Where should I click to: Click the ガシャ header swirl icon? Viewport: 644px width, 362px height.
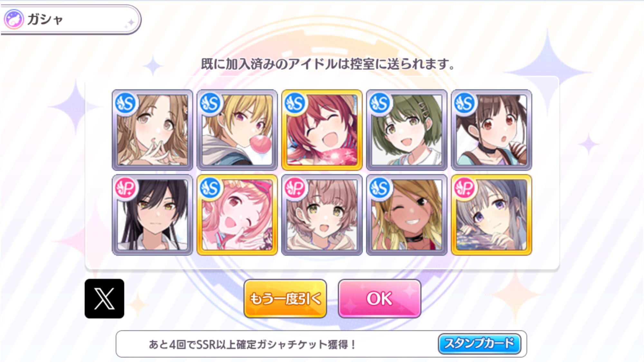click(14, 19)
